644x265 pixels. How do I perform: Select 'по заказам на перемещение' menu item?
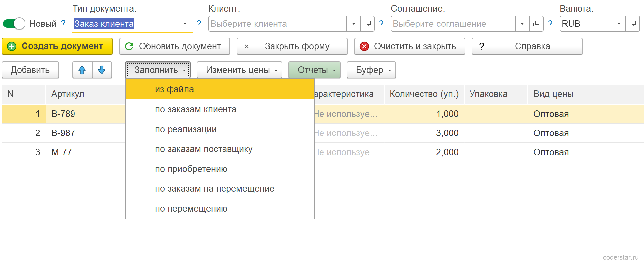(220, 189)
